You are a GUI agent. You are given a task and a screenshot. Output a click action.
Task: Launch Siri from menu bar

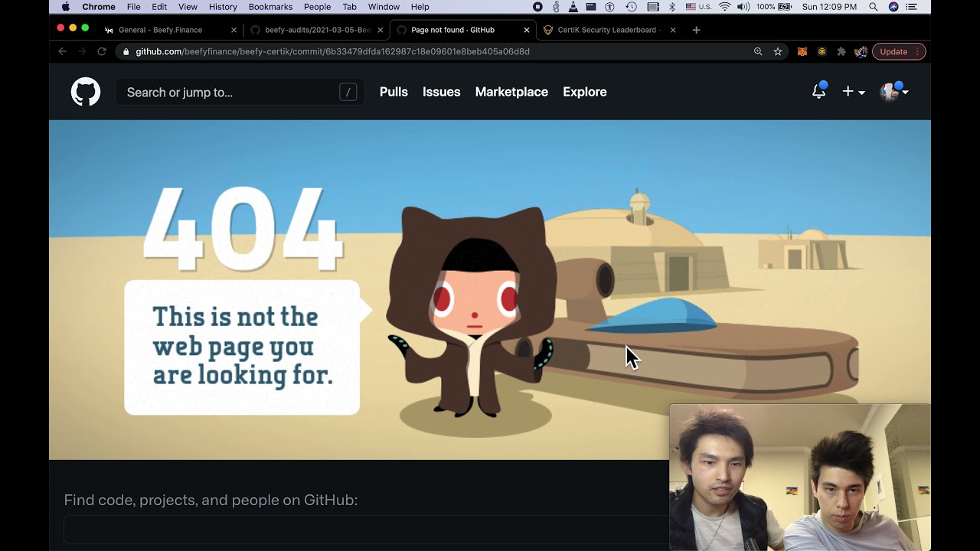coord(893,7)
